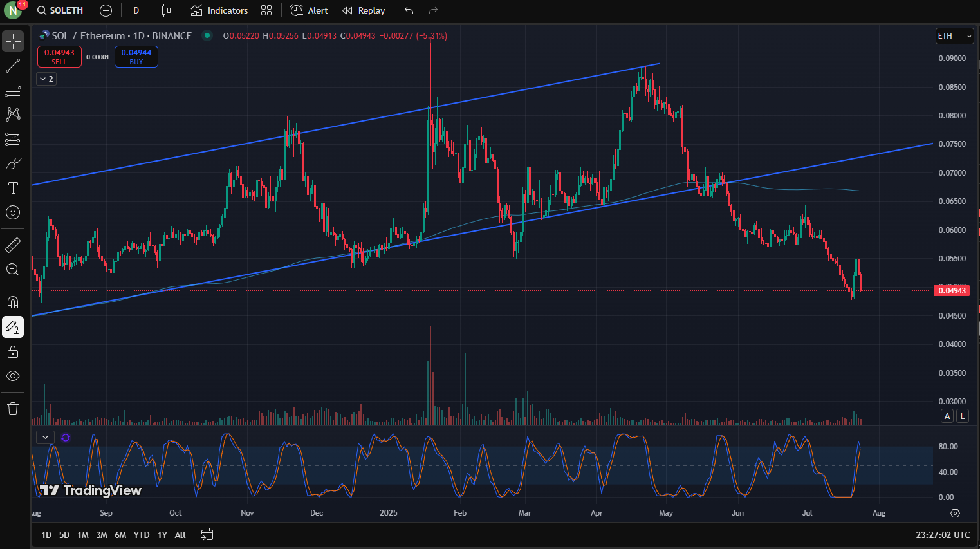The height and width of the screenshot is (549, 980).
Task: Click the 23:27:02 UTC timezone clock
Action: coord(943,535)
